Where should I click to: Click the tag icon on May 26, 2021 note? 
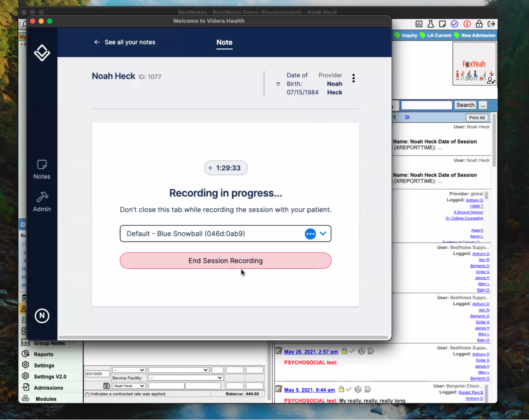[x=371, y=351]
